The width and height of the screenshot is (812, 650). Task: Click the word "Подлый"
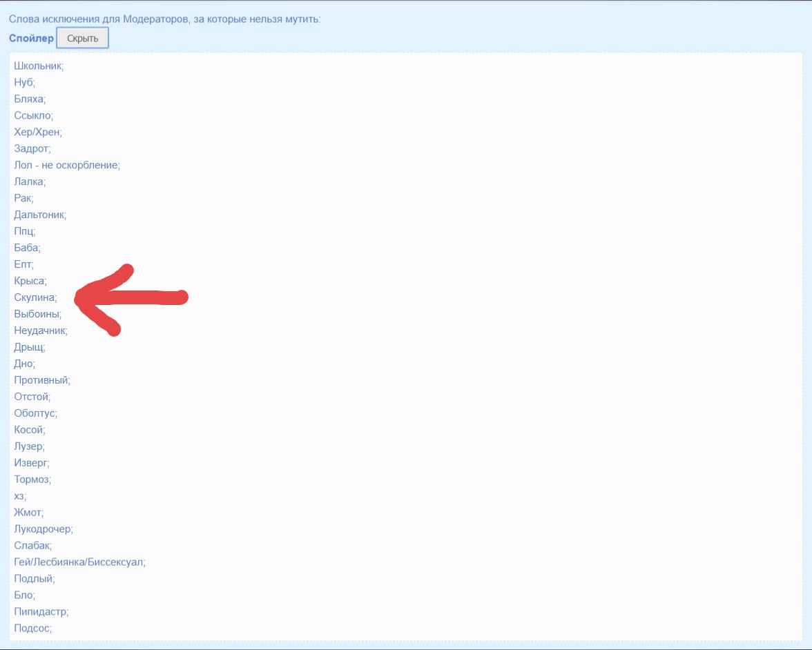35,579
